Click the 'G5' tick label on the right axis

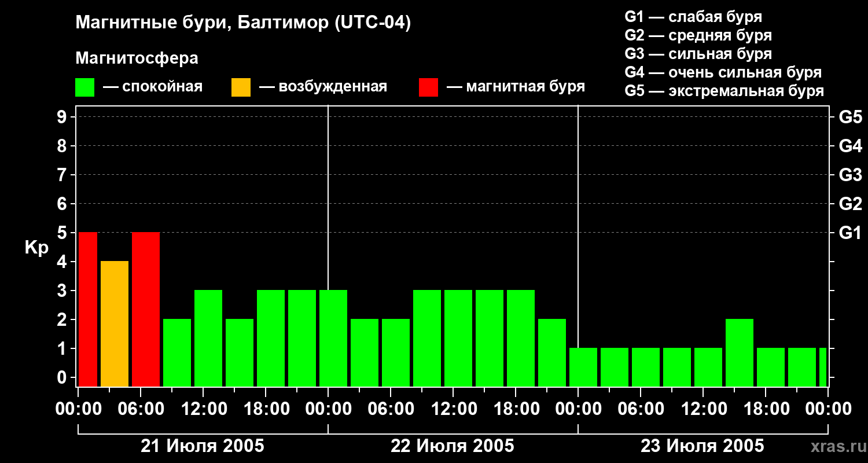[851, 117]
